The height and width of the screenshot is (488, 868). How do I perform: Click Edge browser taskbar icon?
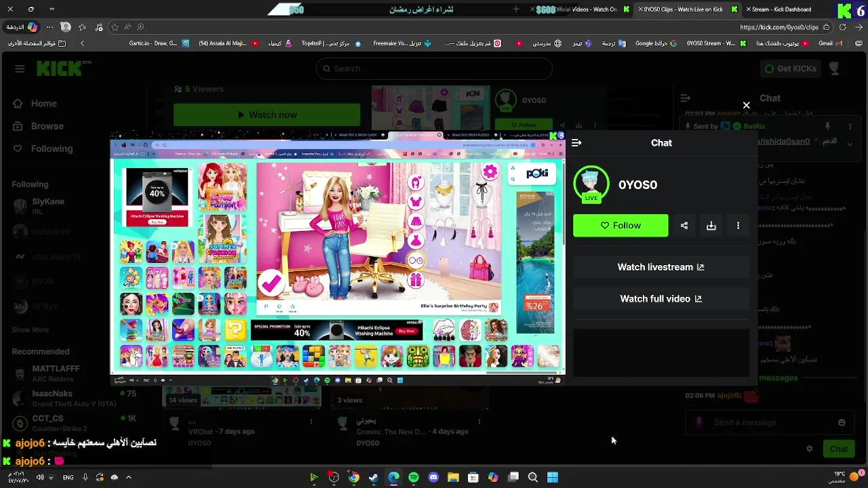[x=393, y=477]
